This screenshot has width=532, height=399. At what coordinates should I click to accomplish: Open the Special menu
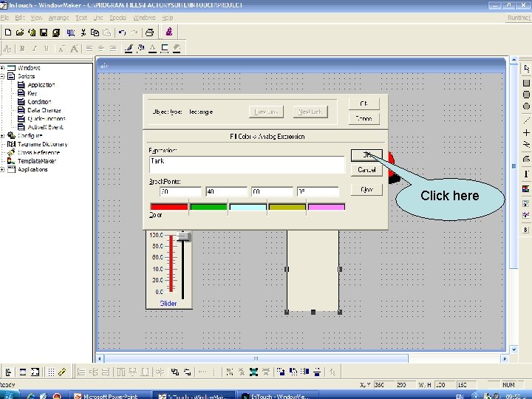click(x=117, y=18)
